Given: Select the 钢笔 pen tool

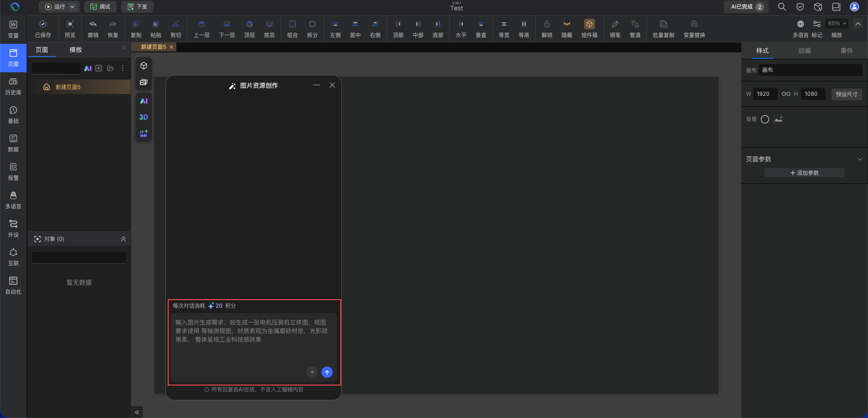Looking at the screenshot, I should (x=615, y=29).
